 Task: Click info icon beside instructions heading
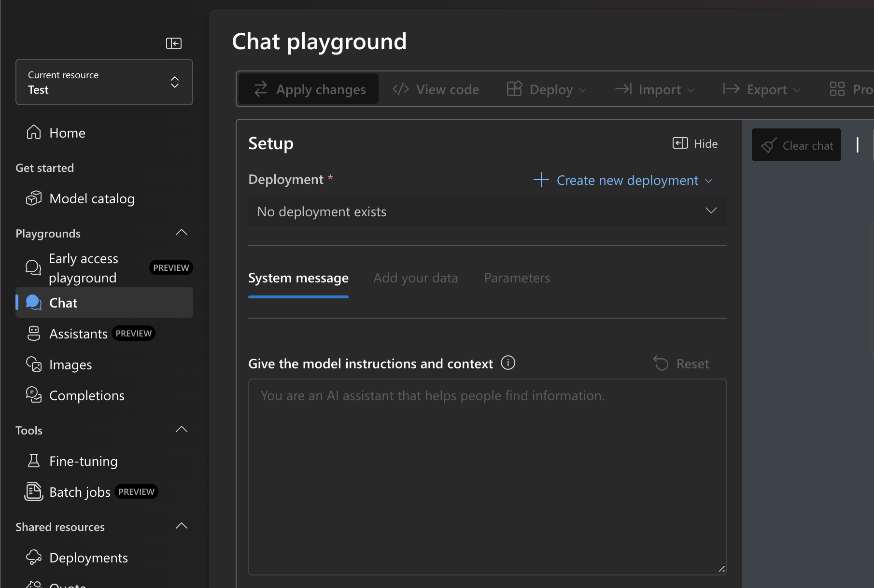(508, 363)
